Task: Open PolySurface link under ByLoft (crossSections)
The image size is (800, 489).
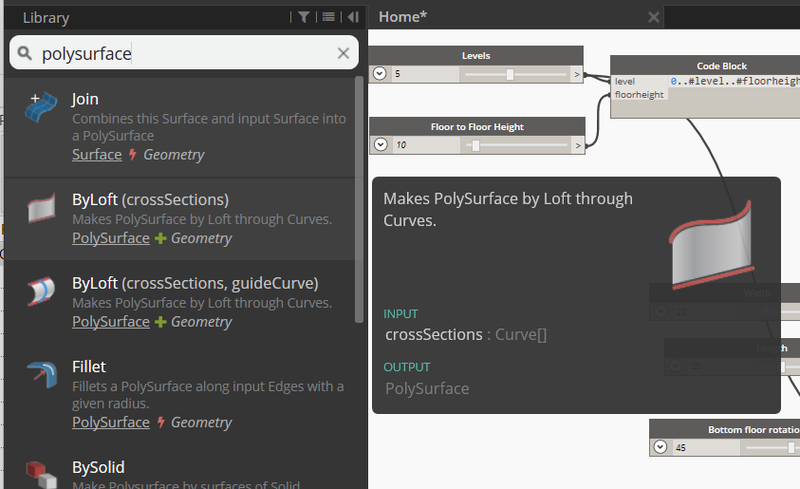Action: point(111,238)
